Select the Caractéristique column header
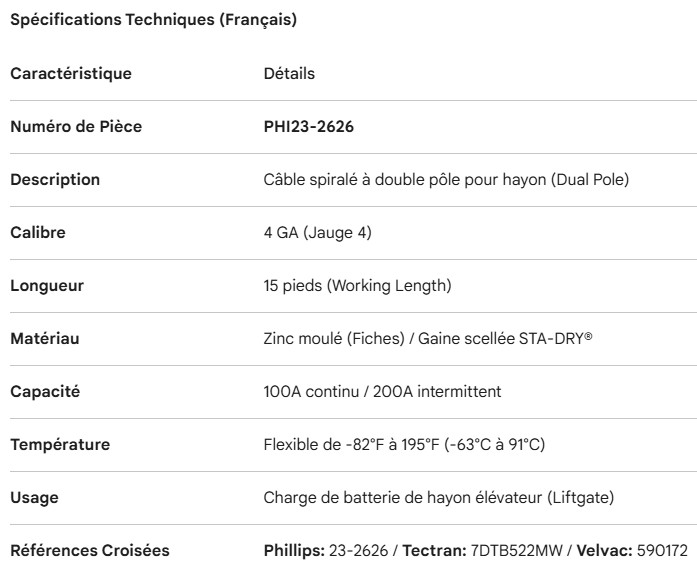This screenshot has width=697, height=574. pyautogui.click(x=70, y=73)
